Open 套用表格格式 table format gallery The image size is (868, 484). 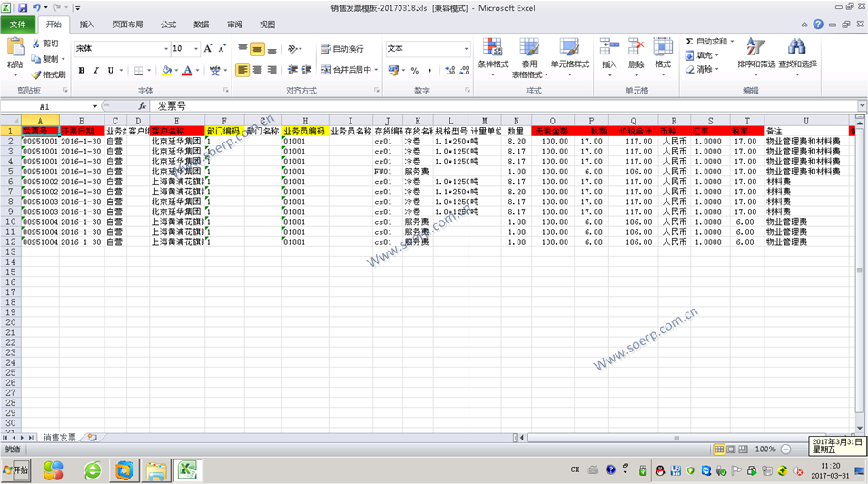coord(529,57)
